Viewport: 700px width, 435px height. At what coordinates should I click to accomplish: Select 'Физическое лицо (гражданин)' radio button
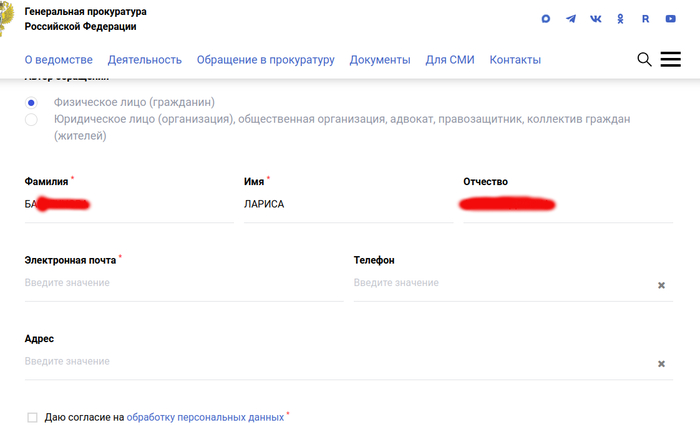[32, 102]
